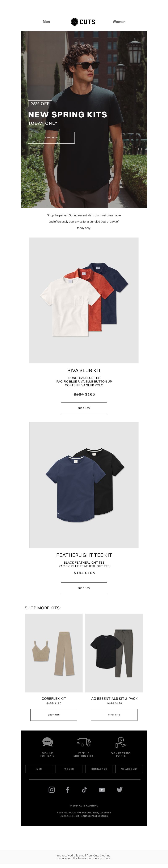The image size is (168, 868).
Task: Click the free shipping truck icon
Action: click(84, 742)
